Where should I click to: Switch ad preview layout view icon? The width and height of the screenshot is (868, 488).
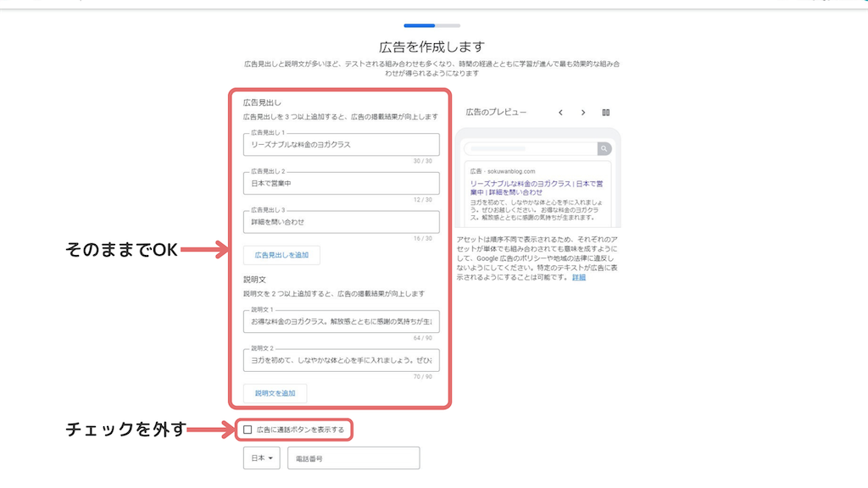coord(605,113)
